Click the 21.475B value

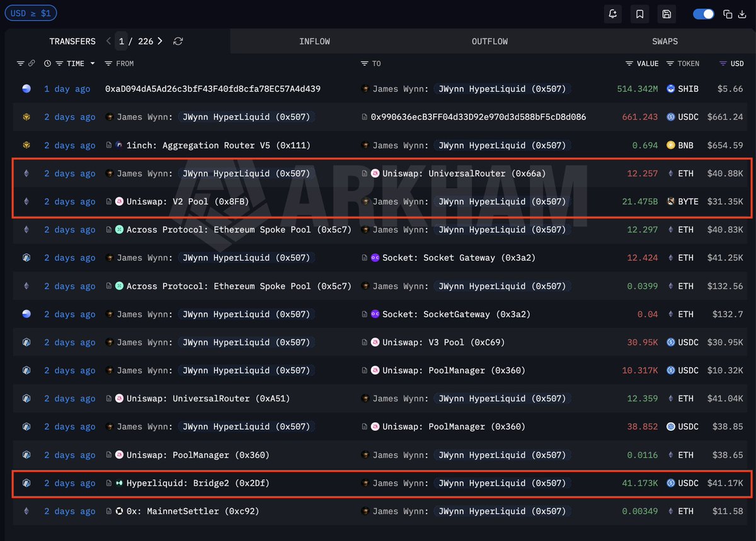pyautogui.click(x=640, y=202)
